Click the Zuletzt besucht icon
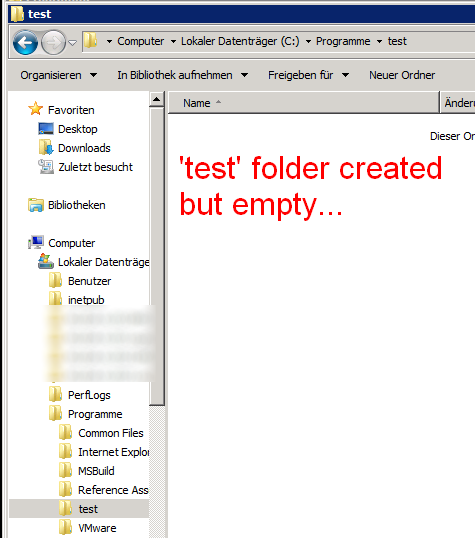 pyautogui.click(x=46, y=167)
